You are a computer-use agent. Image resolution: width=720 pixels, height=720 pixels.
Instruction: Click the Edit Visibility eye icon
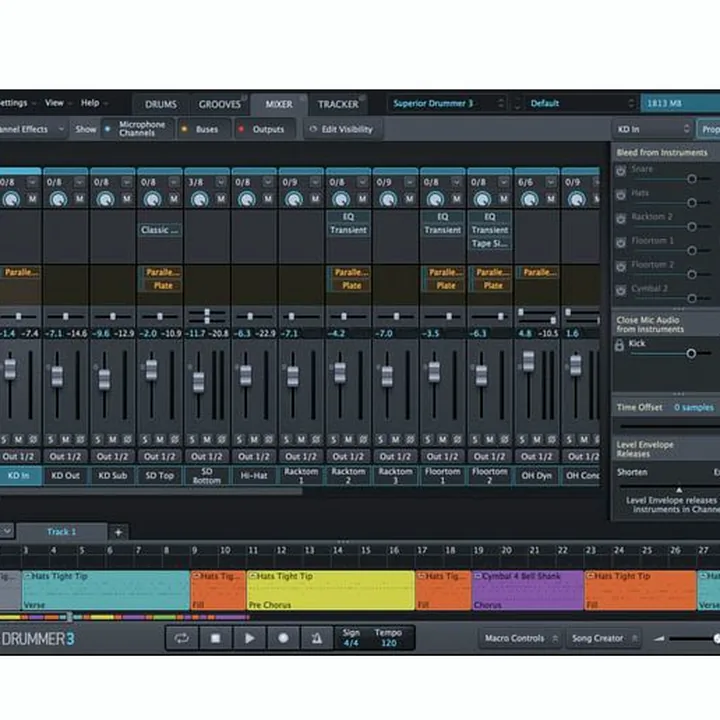click(313, 129)
